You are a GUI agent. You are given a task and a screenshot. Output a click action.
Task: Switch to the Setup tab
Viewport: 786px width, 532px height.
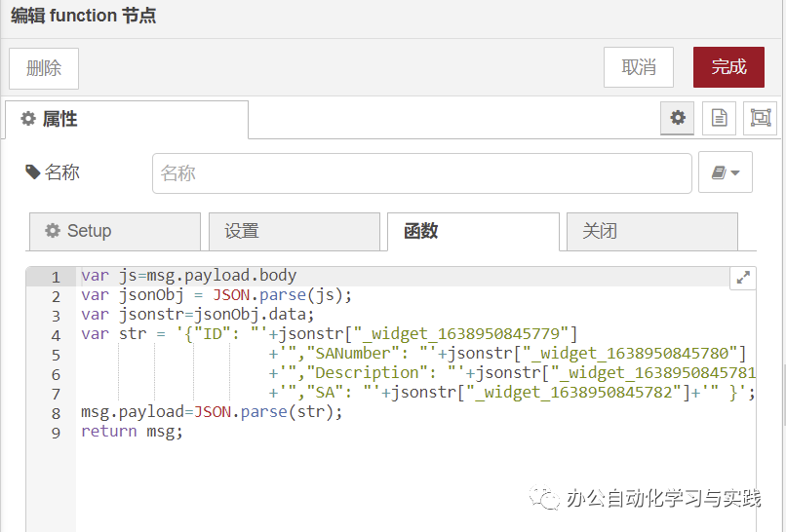(115, 232)
